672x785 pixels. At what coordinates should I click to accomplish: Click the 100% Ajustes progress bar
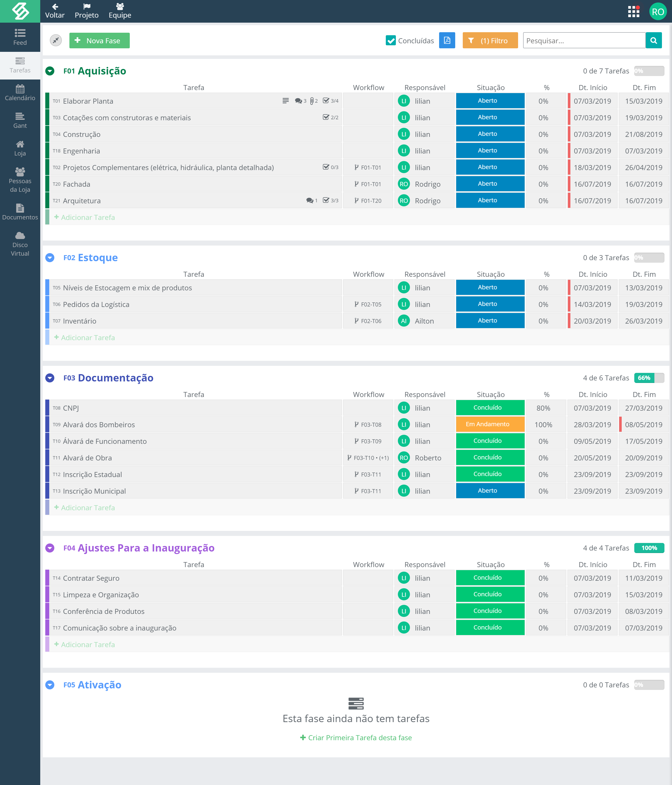649,548
